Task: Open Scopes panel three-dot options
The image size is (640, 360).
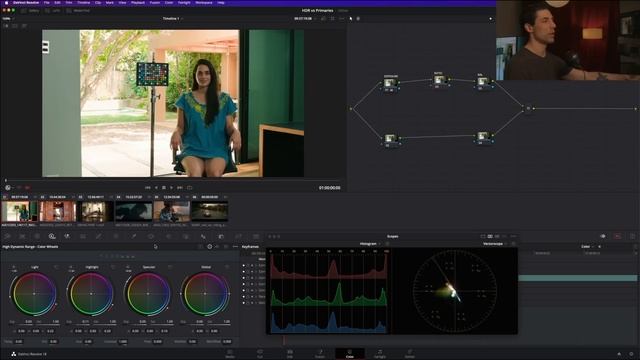Action: click(513, 236)
